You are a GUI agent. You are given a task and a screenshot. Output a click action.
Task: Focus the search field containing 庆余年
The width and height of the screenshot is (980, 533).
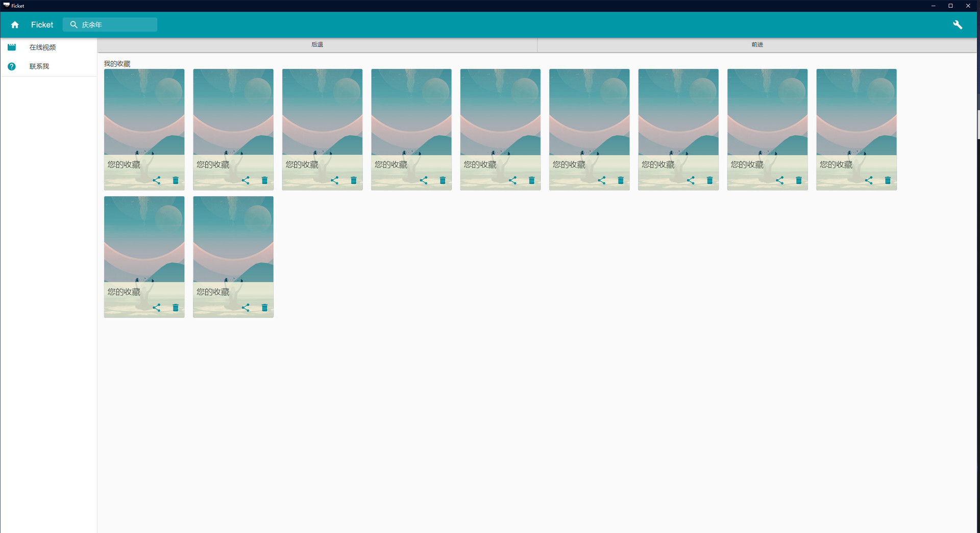pyautogui.click(x=117, y=24)
